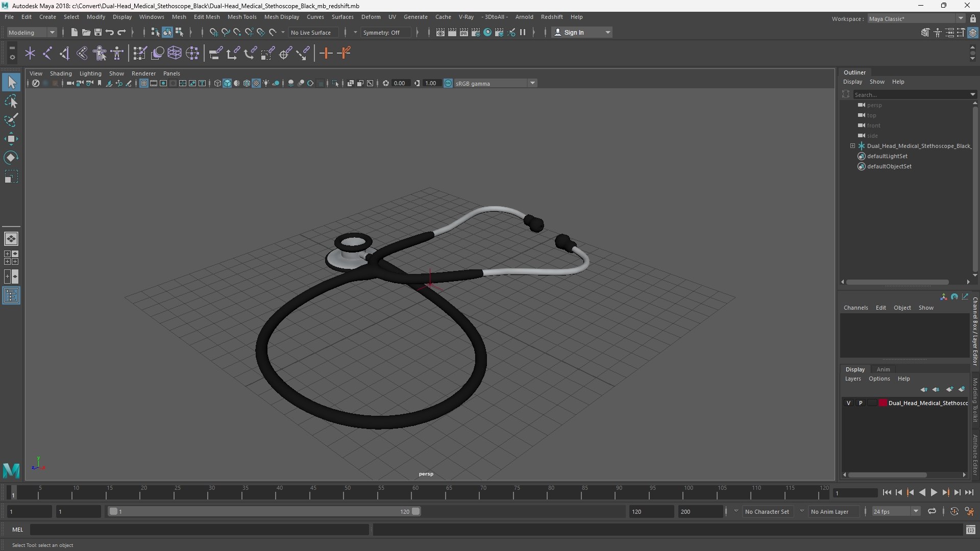This screenshot has height=551, width=980.
Task: Toggle Outliner panel button in sidebar
Action: [11, 296]
